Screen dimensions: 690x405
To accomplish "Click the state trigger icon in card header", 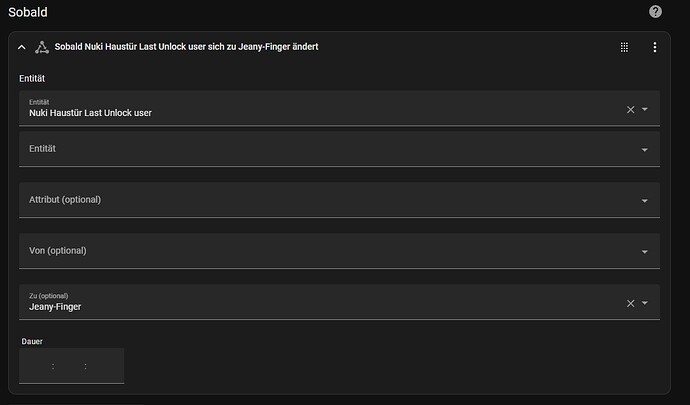I will 42,47.
